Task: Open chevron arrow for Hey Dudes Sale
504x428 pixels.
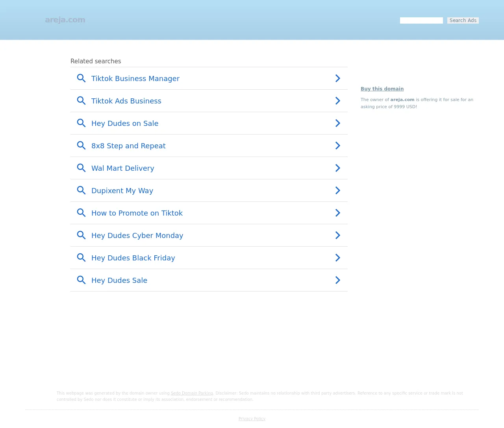Action: point(337,280)
